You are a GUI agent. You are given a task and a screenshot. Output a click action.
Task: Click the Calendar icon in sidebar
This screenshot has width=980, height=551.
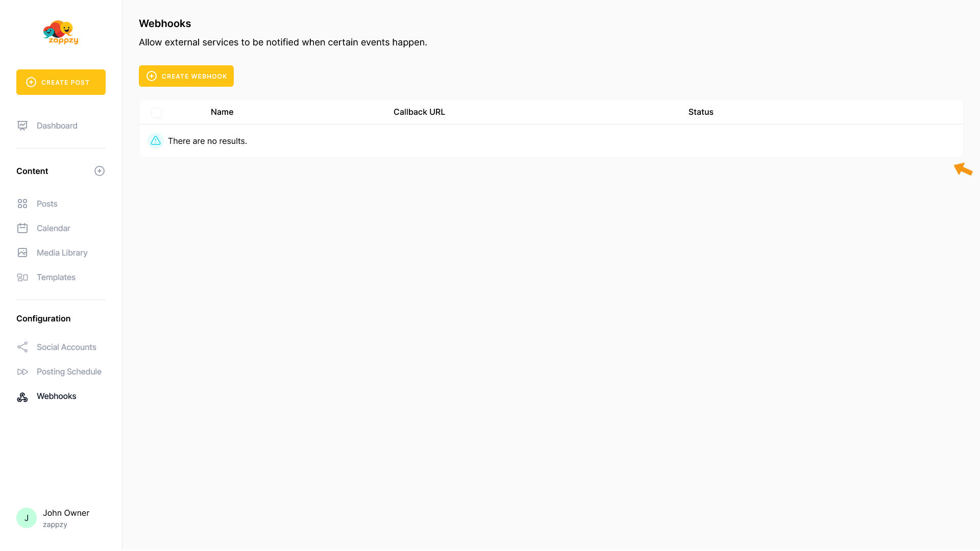pyautogui.click(x=22, y=228)
